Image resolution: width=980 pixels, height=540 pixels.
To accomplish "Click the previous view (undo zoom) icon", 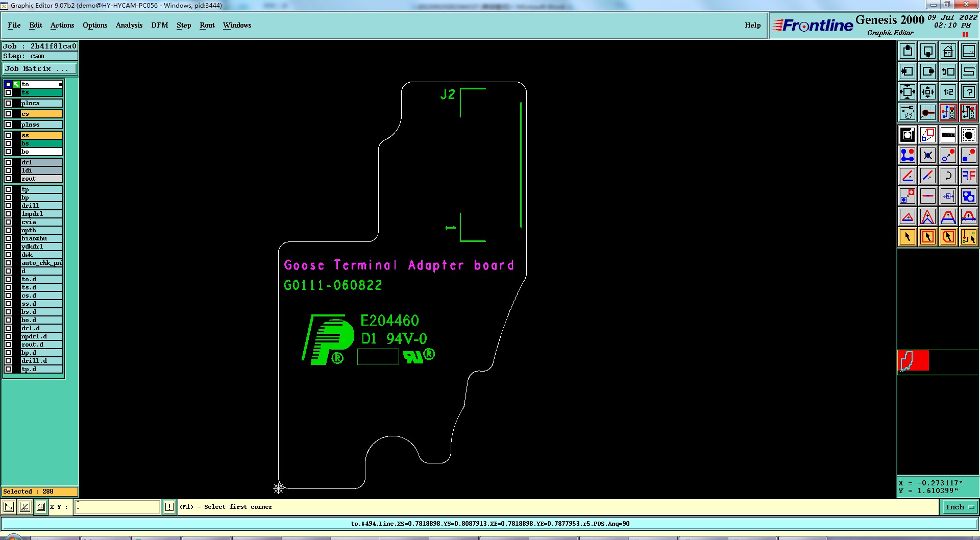I will (x=948, y=71).
